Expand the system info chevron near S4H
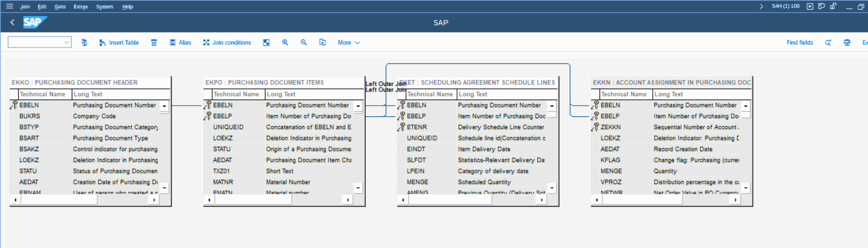868x248 pixels. 761,6
